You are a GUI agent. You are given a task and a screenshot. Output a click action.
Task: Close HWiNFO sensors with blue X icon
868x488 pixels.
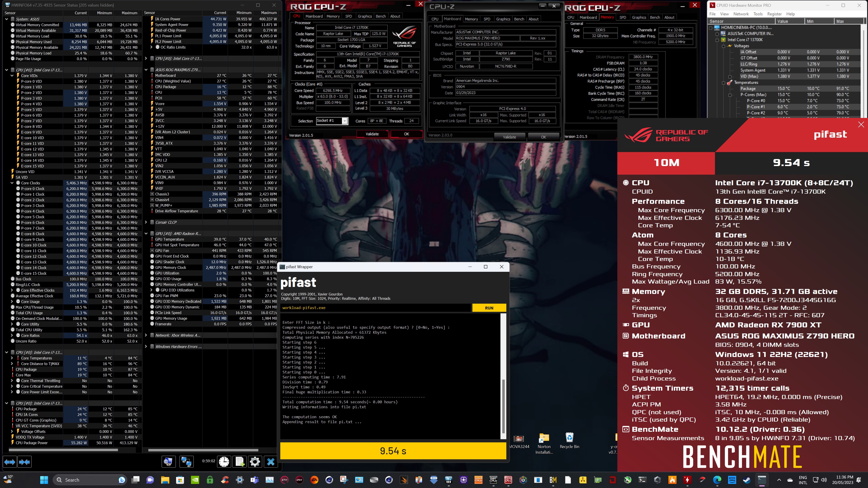pyautogui.click(x=271, y=461)
